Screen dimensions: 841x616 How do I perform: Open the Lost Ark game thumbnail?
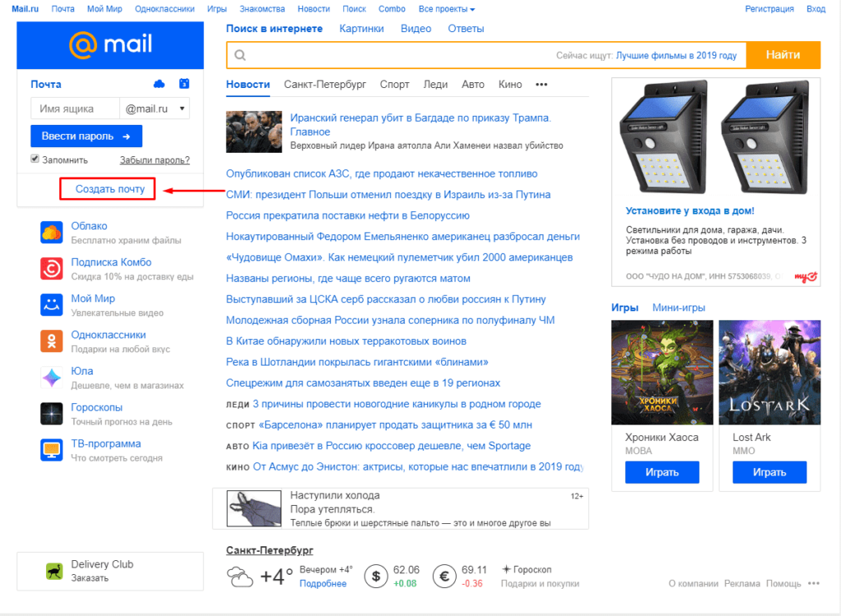click(770, 372)
